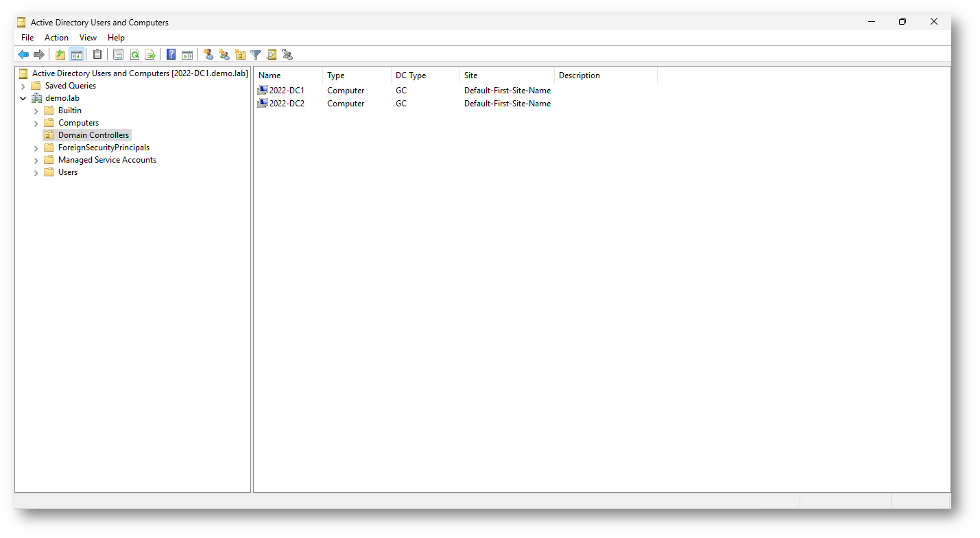Open Help with the blue question mark icon

tap(171, 55)
